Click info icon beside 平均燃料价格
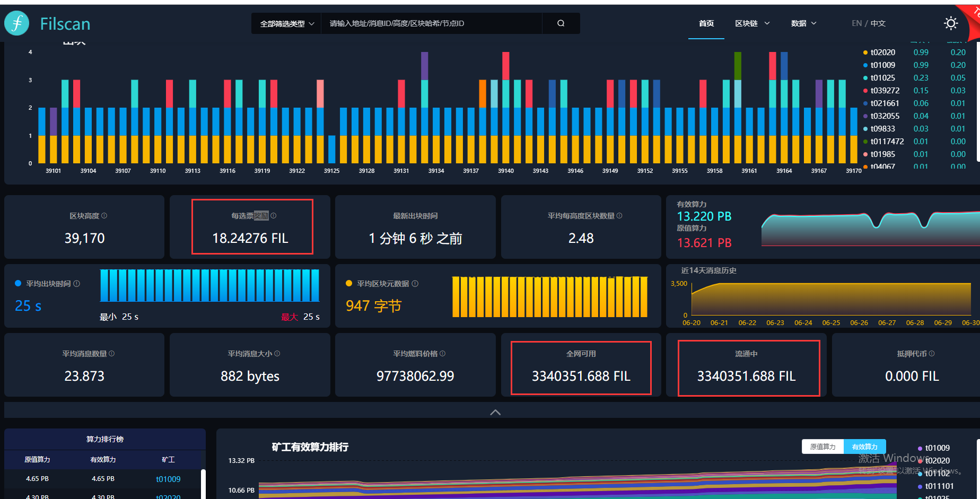Screen dimensions: 980x499 [443, 354]
